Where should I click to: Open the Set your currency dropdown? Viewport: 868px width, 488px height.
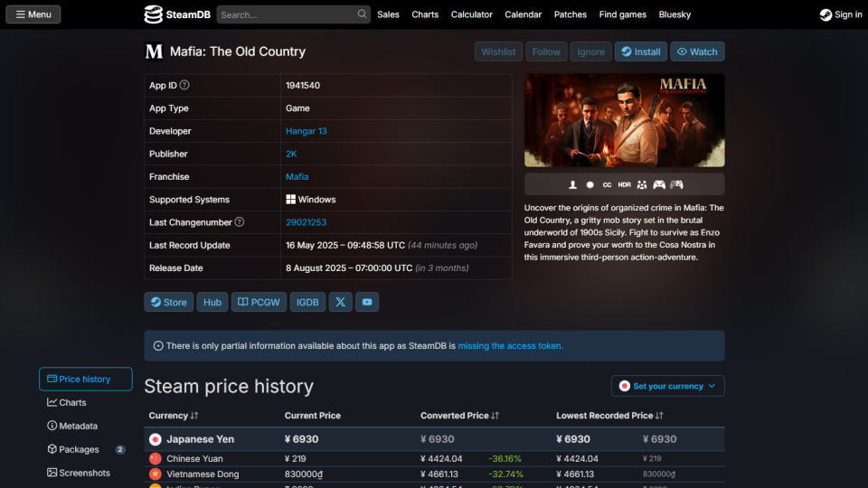(x=667, y=386)
